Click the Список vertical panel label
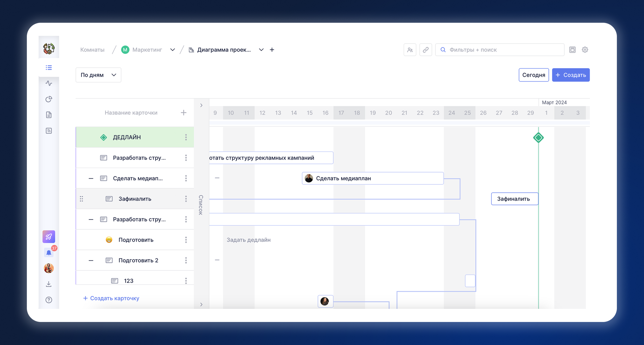The image size is (644, 345). 201,205
